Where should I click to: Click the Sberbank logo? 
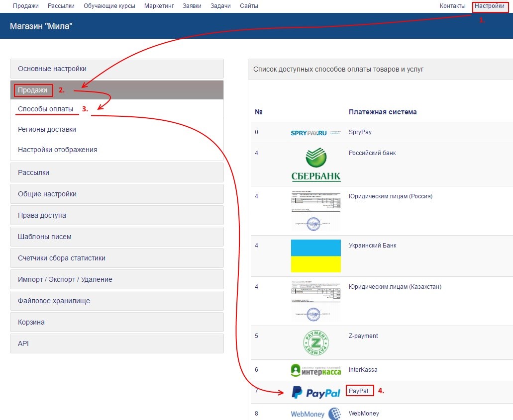tap(315, 165)
